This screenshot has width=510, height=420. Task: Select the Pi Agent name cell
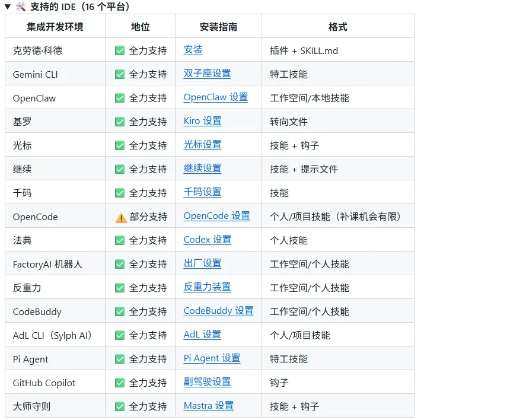click(x=55, y=359)
